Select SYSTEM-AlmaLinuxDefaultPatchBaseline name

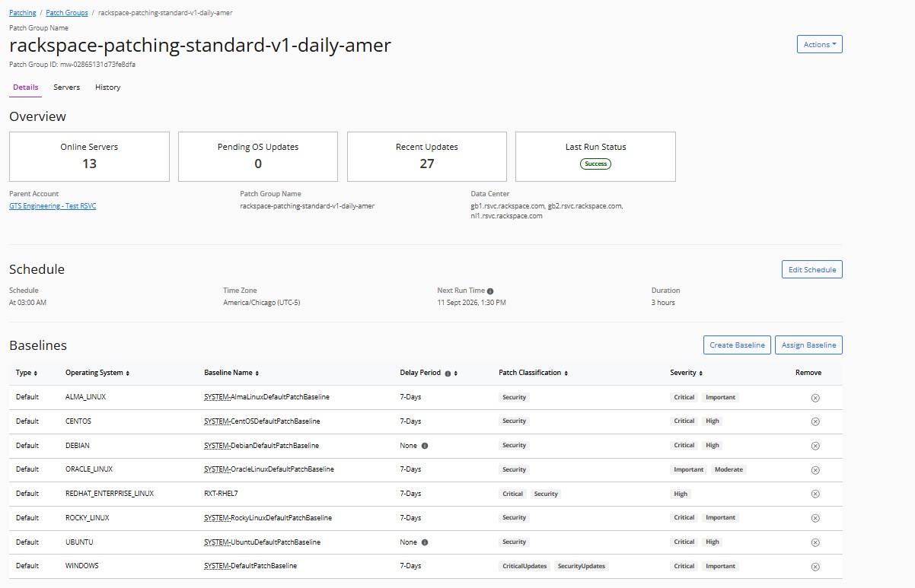click(266, 397)
